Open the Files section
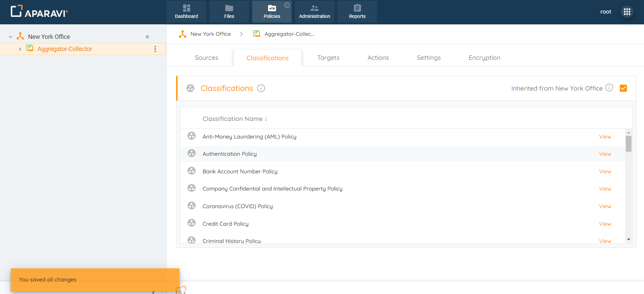 (229, 11)
